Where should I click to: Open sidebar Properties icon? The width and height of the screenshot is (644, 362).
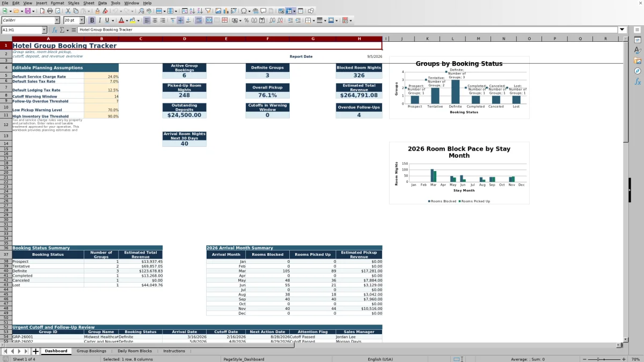point(638,40)
